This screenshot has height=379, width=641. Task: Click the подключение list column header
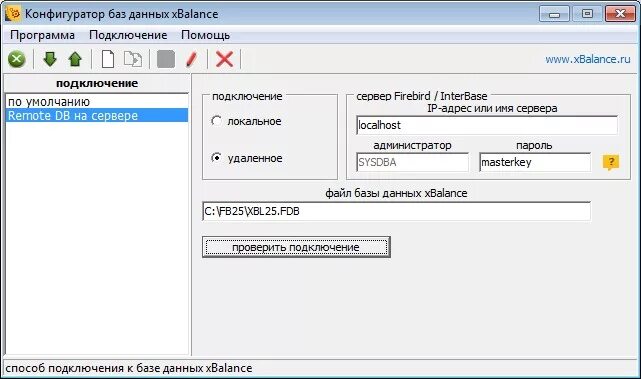pyautogui.click(x=97, y=83)
